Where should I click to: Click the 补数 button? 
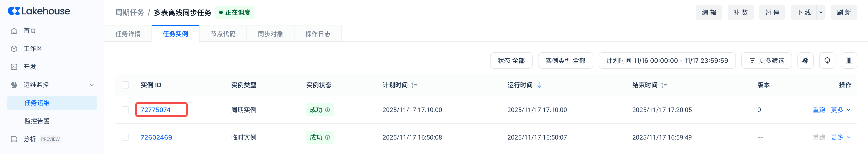[x=740, y=12]
